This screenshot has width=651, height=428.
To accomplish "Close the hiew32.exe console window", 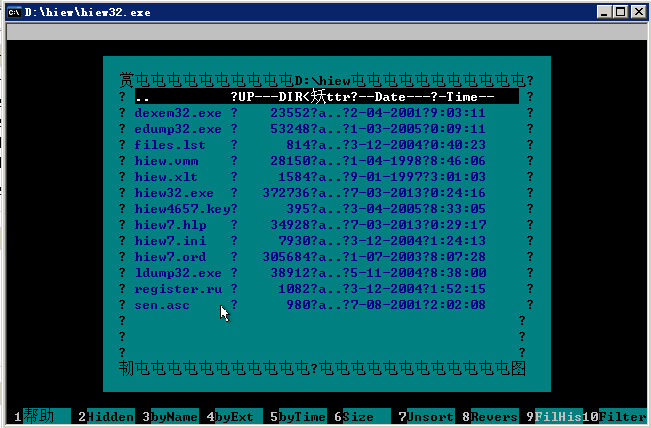I will tap(639, 12).
